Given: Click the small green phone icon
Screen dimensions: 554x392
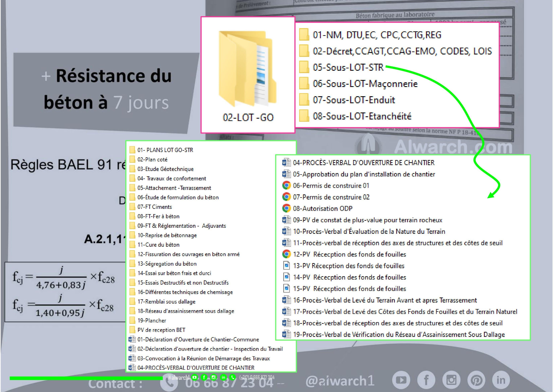Looking at the screenshot, I should (x=233, y=377).
